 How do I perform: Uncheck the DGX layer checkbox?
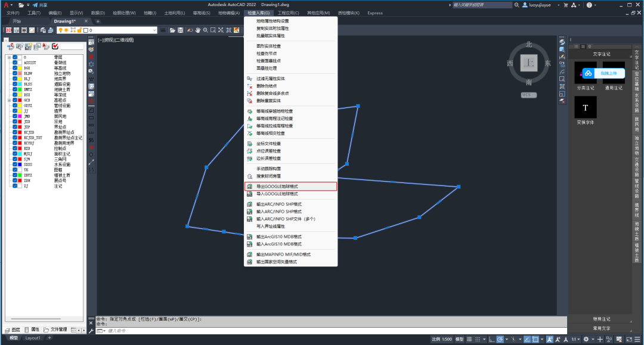[15, 68]
